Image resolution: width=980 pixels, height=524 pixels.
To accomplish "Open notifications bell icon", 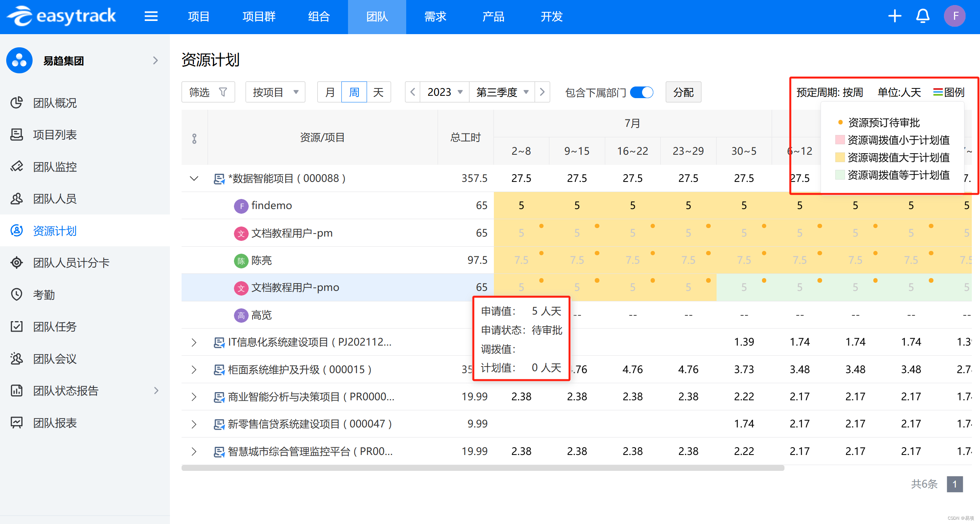I will (923, 16).
